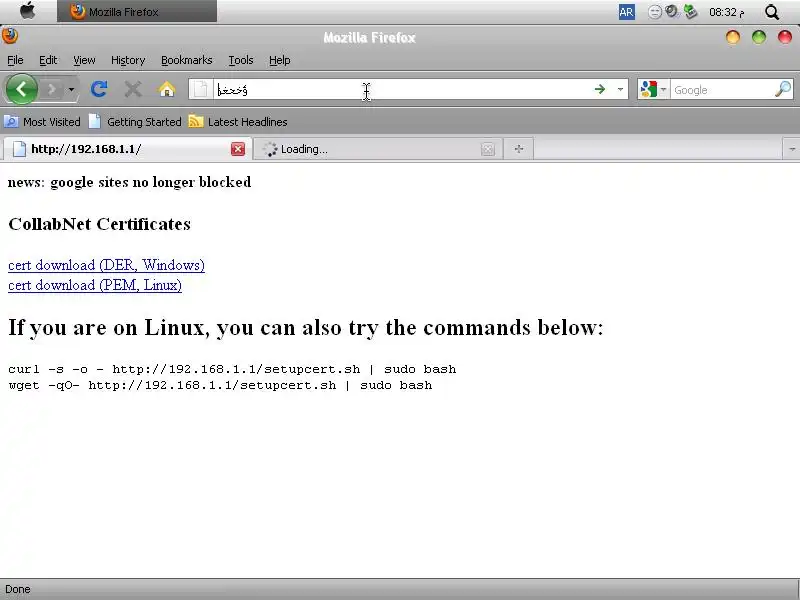Close the Loading... tab
Viewport: 800px width, 600px height.
pos(488,149)
